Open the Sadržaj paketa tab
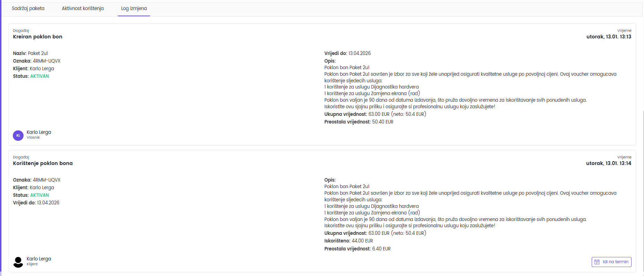 pos(28,8)
